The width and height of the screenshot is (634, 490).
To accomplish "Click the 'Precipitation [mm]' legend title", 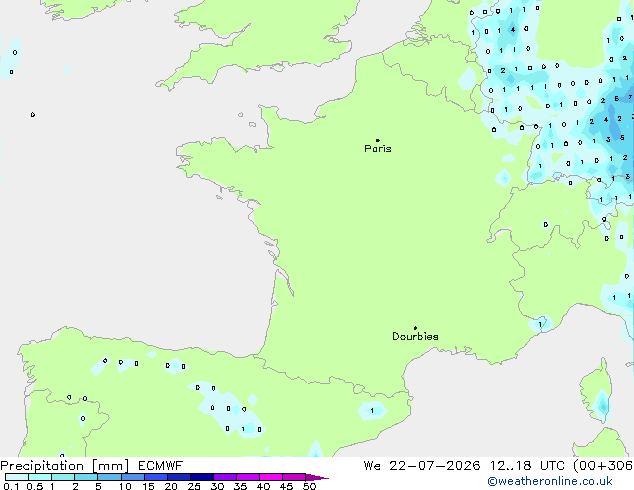I will coord(65,466).
